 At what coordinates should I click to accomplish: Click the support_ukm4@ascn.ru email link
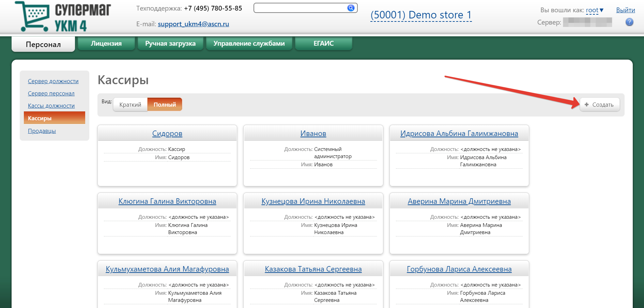(x=193, y=24)
